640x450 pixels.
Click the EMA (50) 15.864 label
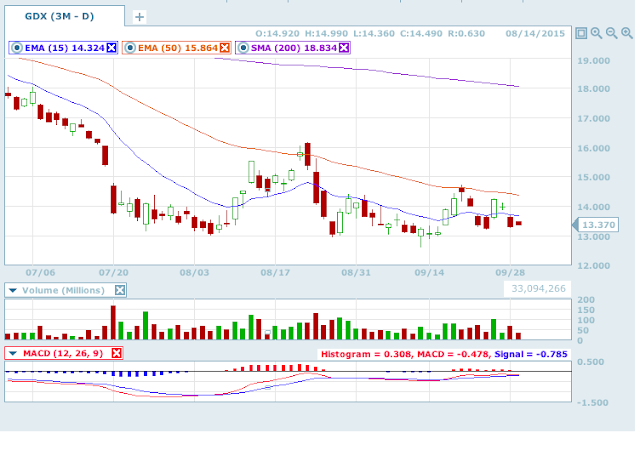178,48
